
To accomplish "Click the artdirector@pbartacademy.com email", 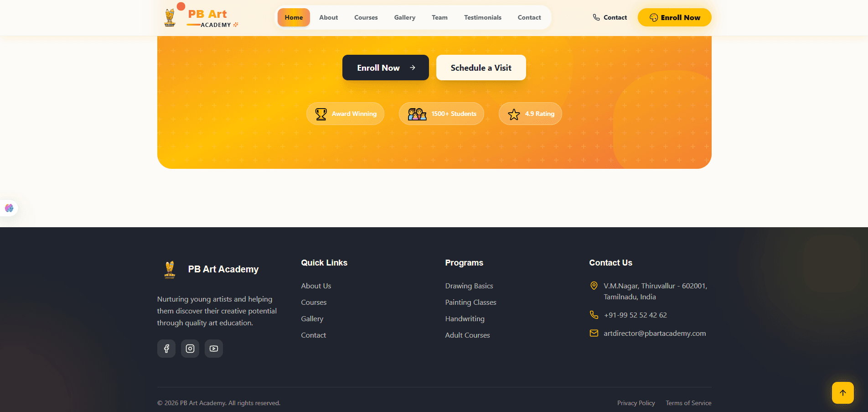I will (655, 333).
